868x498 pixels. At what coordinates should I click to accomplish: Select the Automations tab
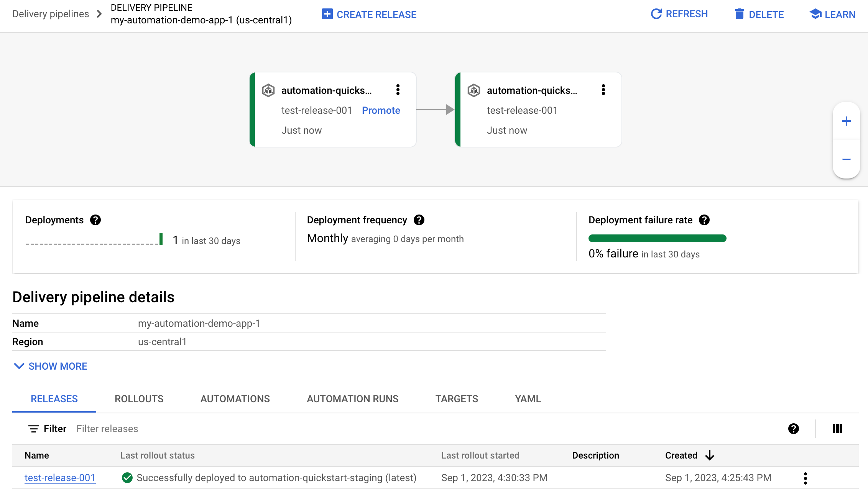235,398
